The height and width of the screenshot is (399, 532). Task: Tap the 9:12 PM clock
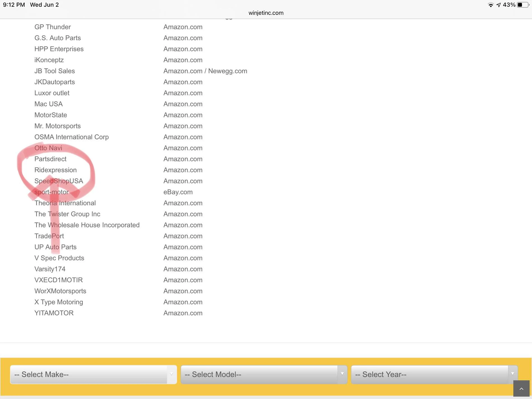(14, 5)
